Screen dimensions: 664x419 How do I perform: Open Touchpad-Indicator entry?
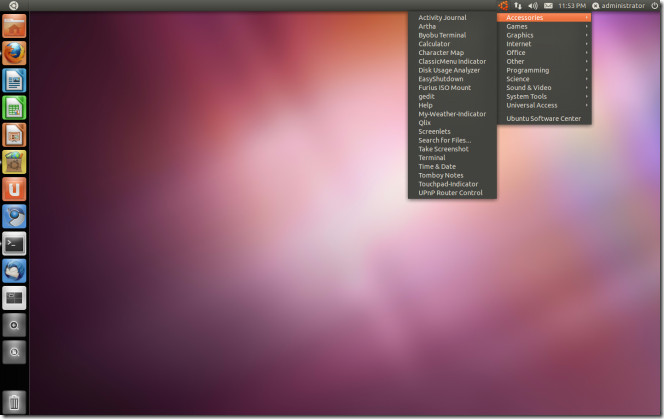click(x=452, y=184)
